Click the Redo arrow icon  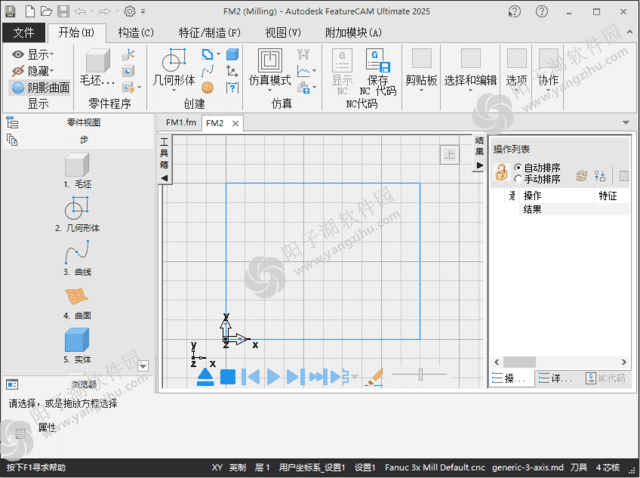(104, 11)
